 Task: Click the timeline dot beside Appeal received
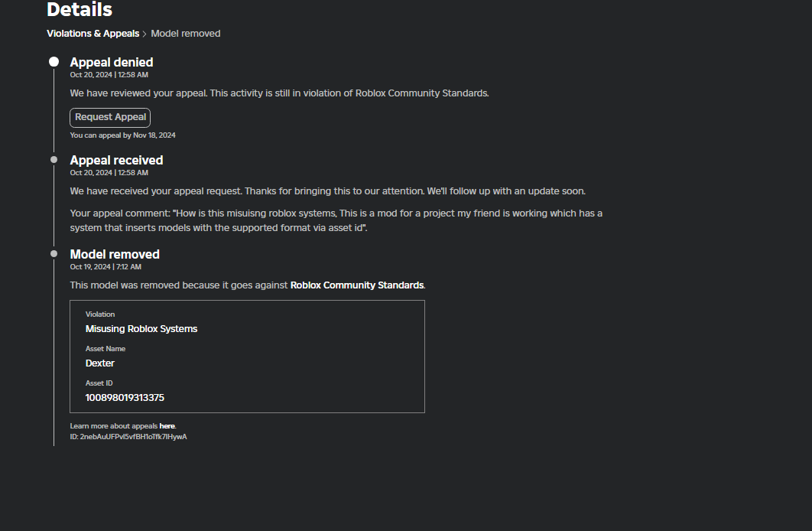(54, 159)
